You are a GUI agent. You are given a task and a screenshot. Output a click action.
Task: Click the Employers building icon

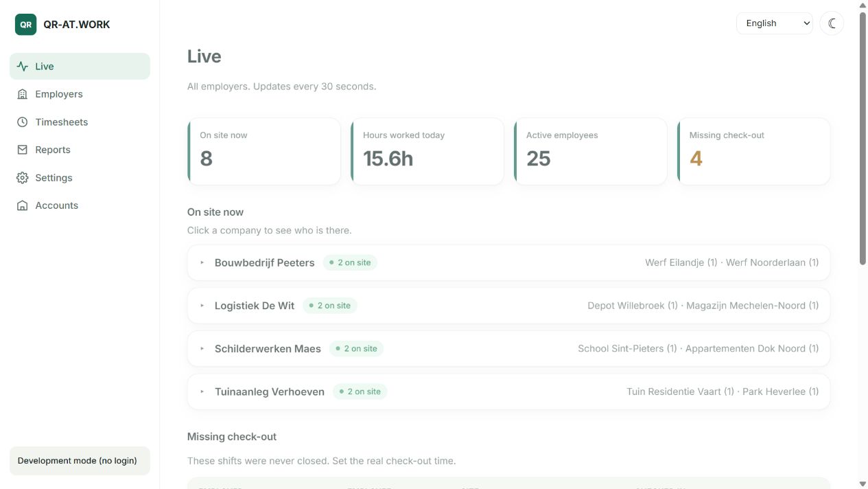point(23,94)
